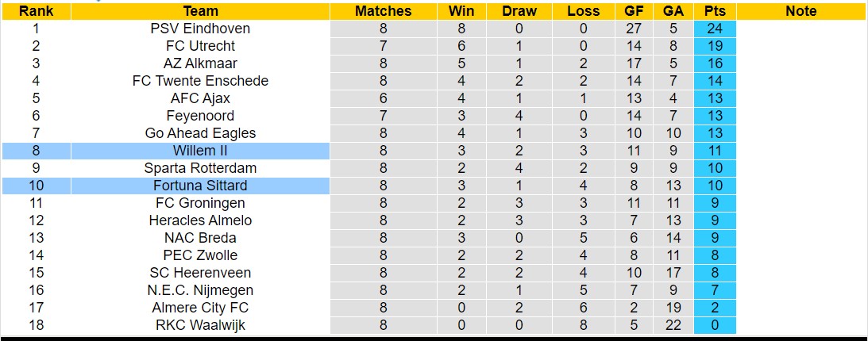Click the Draw column header
The image size is (868, 341).
click(519, 11)
